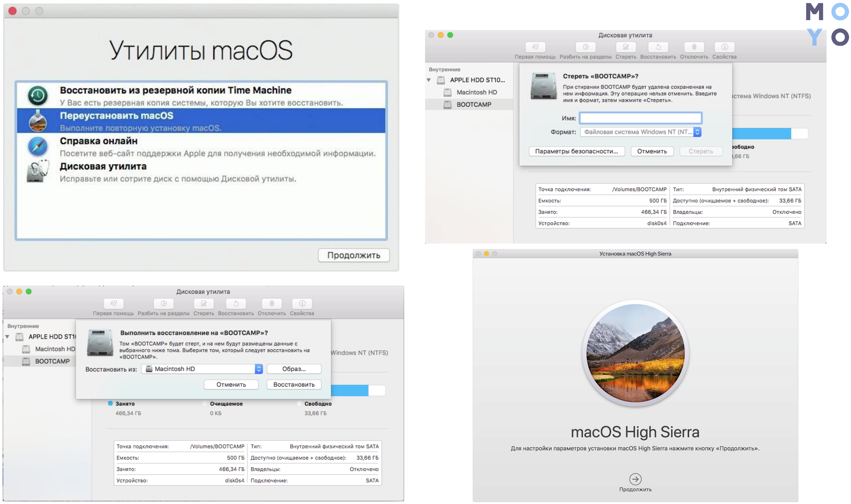
Task: Click Info icon in bottom Disk Utility toolbar
Action: click(302, 304)
